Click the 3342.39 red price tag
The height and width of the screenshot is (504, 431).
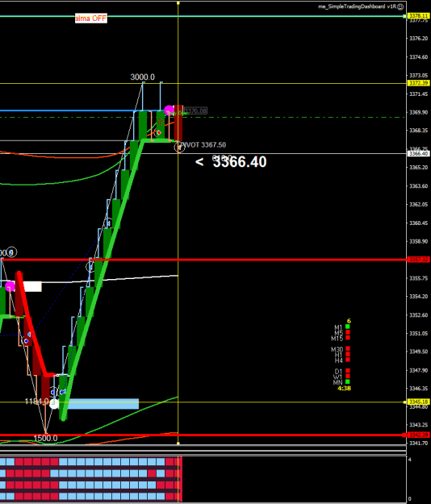coord(418,435)
